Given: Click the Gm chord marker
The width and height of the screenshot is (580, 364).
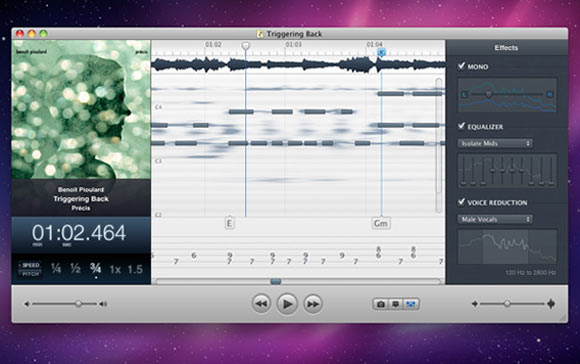Looking at the screenshot, I should [x=381, y=223].
